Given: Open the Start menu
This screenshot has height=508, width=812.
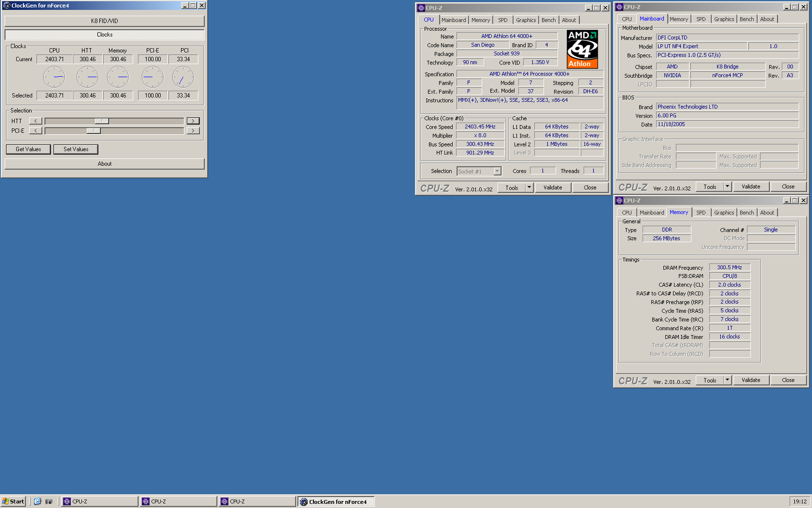Looking at the screenshot, I should coord(13,501).
